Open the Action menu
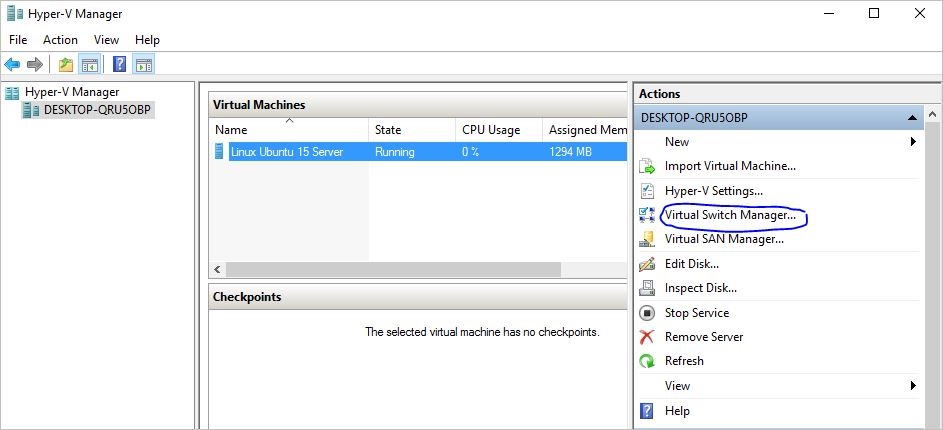943x430 pixels. pos(60,40)
